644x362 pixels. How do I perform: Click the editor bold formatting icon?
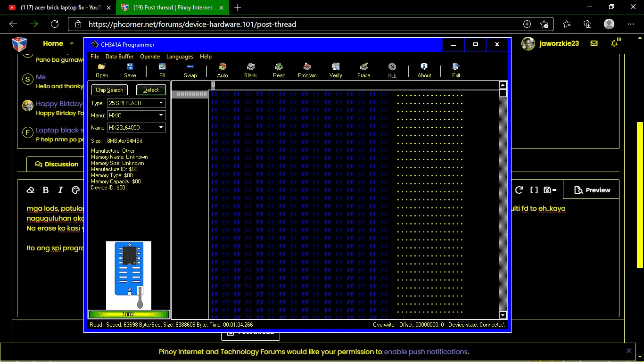[46, 190]
